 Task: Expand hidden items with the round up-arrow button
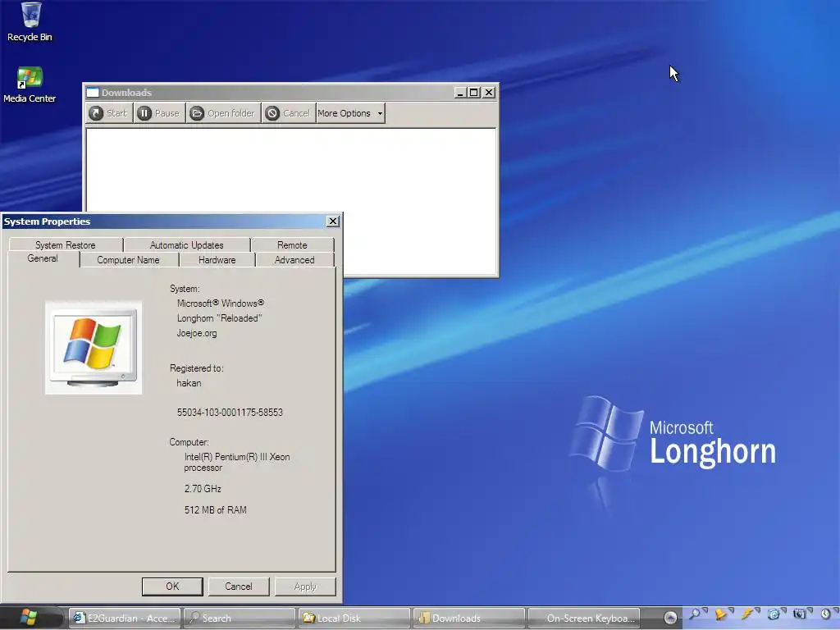tap(670, 618)
